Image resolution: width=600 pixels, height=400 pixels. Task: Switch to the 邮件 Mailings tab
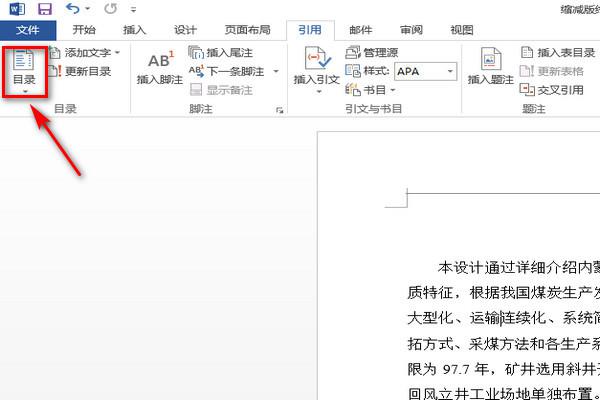pyautogui.click(x=360, y=30)
